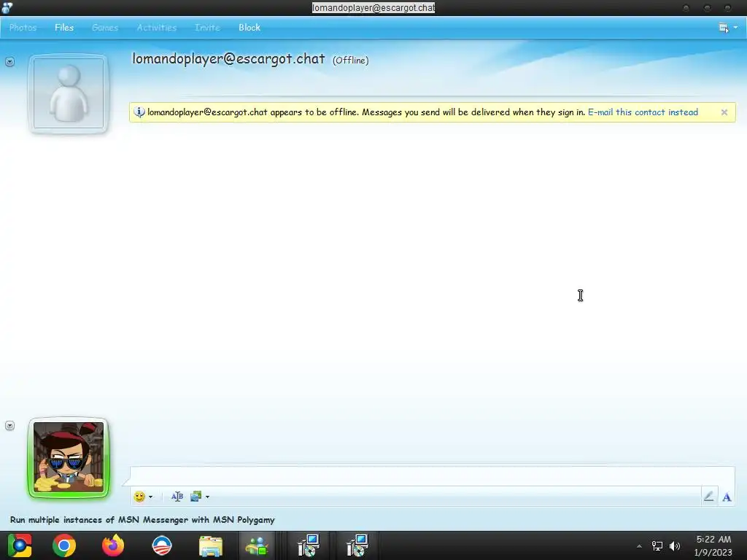The image size is (747, 560).
Task: Open font settings with the blue A icon
Action: [x=727, y=497]
